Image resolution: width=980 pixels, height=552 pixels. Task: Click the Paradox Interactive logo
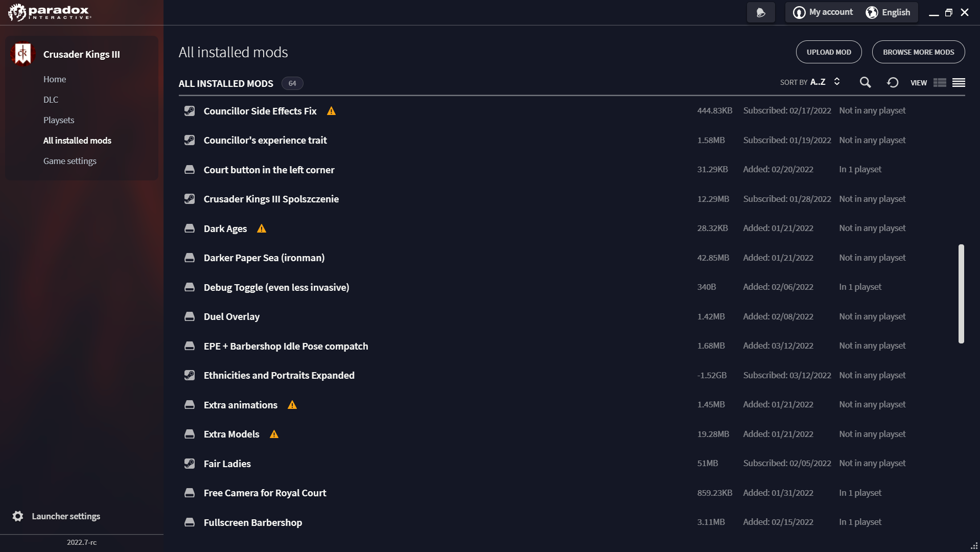pyautogui.click(x=50, y=12)
